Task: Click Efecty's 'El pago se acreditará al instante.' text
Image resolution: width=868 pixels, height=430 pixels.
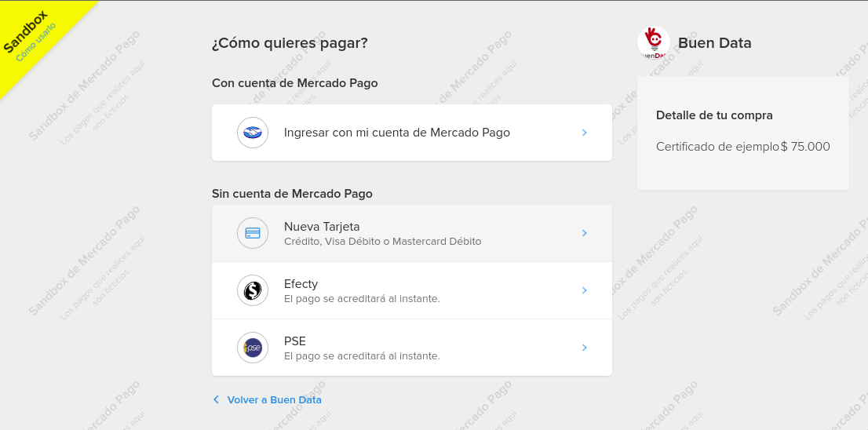Action: click(362, 299)
